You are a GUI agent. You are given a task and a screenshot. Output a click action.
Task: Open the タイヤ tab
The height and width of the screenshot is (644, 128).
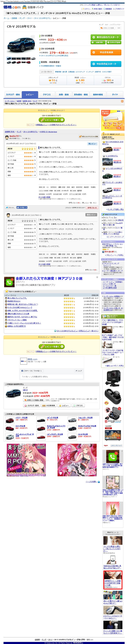pyautogui.click(x=115, y=95)
